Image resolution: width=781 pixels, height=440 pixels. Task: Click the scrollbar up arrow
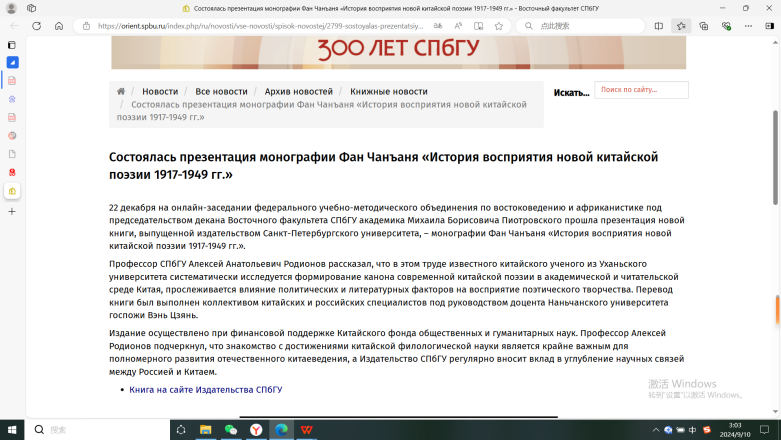[x=776, y=42]
